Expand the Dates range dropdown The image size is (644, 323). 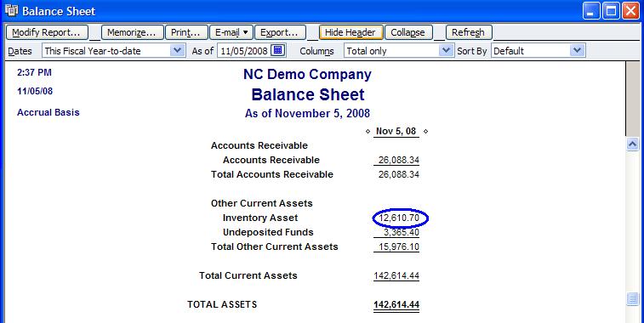(177, 50)
